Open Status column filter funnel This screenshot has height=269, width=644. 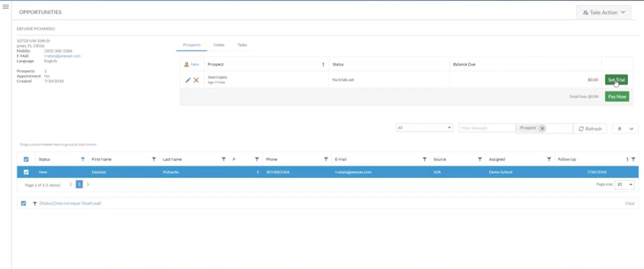tap(83, 160)
